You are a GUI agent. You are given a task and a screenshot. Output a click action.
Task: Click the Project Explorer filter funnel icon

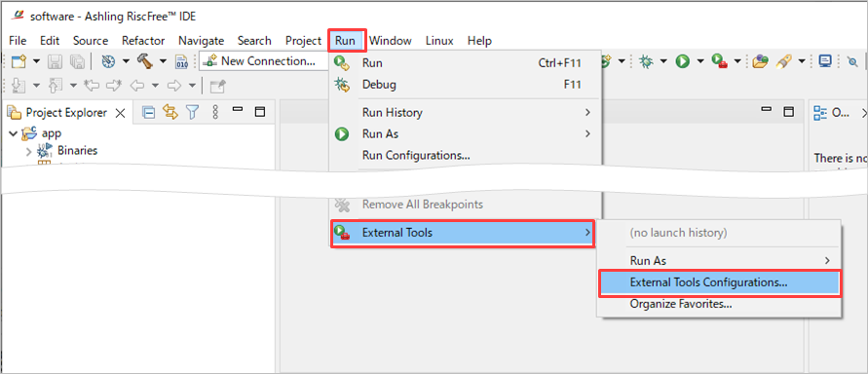pyautogui.click(x=192, y=113)
